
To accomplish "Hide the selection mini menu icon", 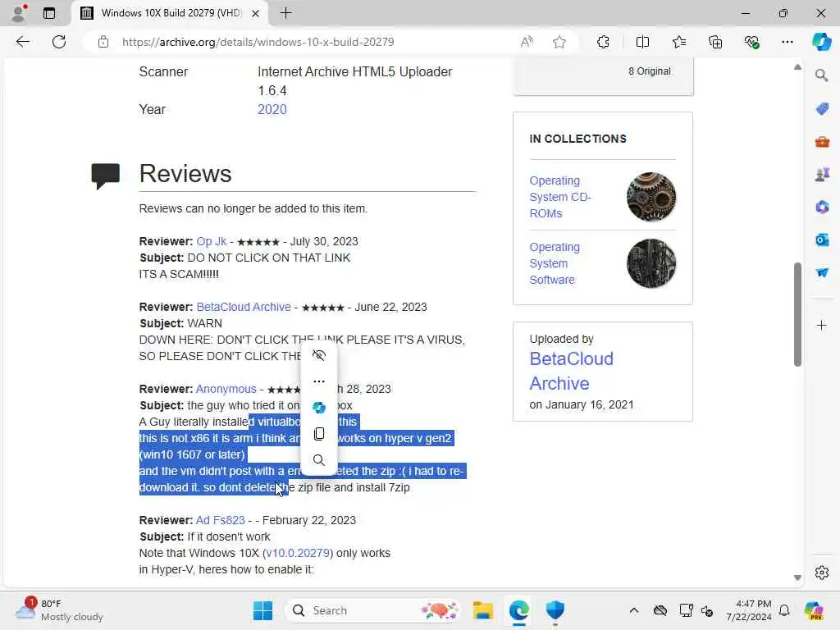I will coord(319,355).
